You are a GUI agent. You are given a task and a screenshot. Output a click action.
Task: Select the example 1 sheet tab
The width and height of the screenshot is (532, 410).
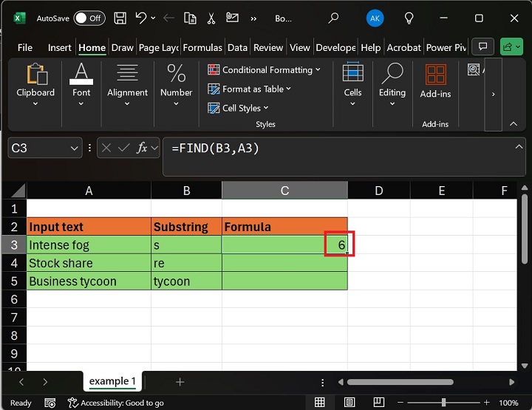click(x=112, y=382)
